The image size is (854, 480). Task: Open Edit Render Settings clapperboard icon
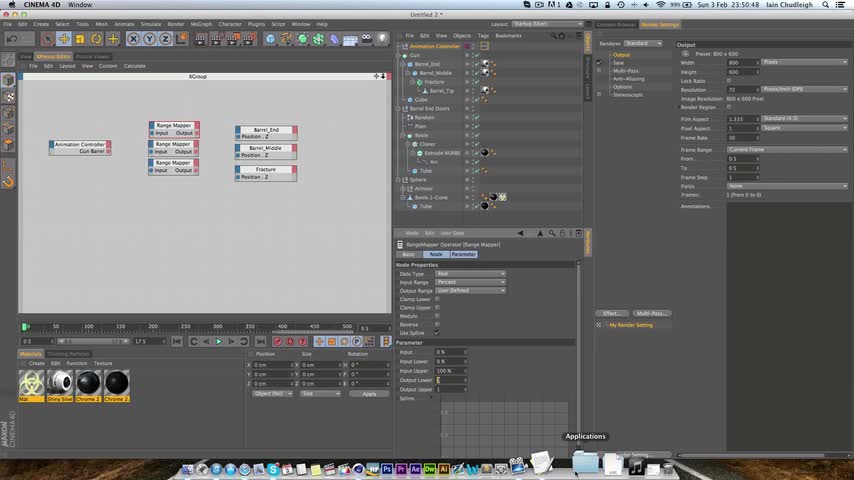(249, 39)
